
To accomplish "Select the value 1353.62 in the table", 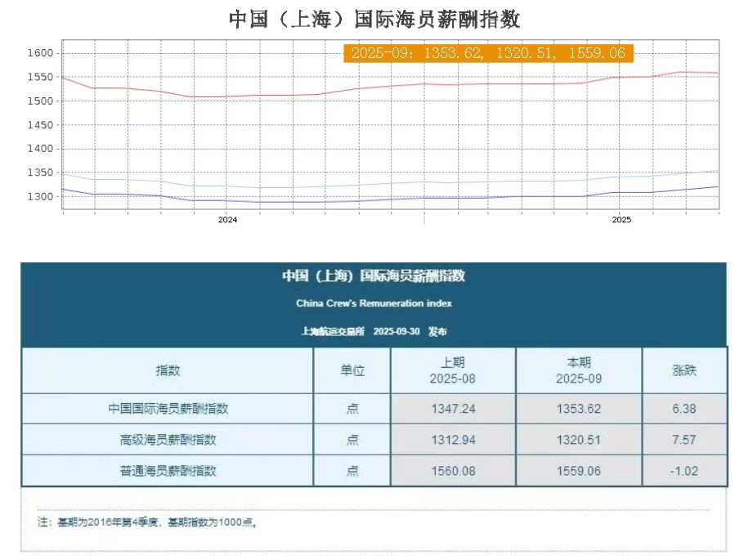I will point(579,408).
